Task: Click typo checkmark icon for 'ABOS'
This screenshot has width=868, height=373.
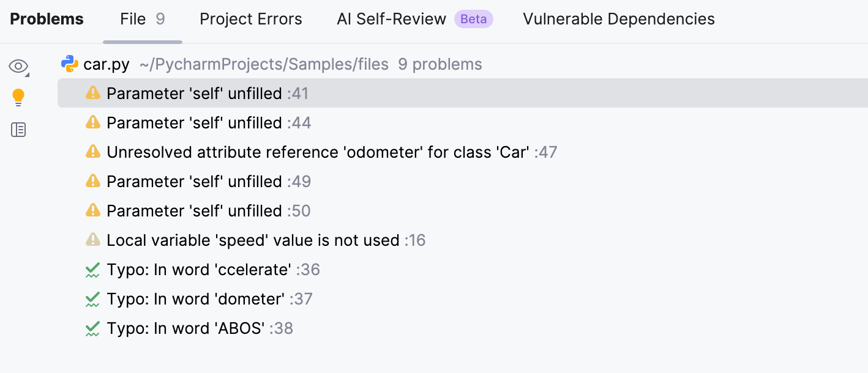Action: click(92, 328)
